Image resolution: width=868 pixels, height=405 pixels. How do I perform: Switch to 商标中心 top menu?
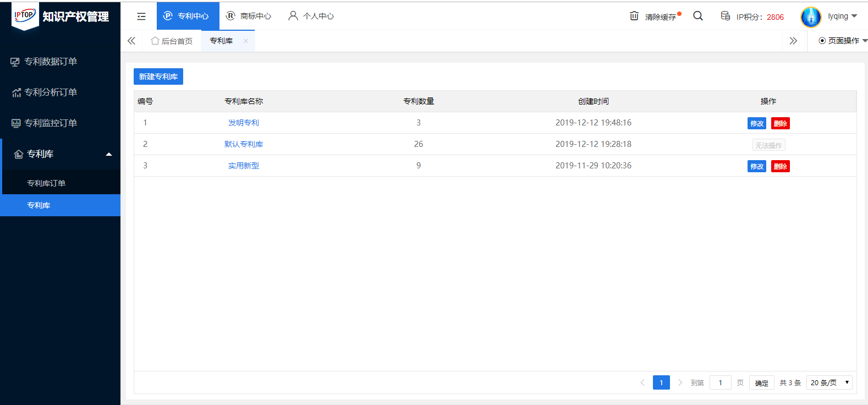pos(249,16)
